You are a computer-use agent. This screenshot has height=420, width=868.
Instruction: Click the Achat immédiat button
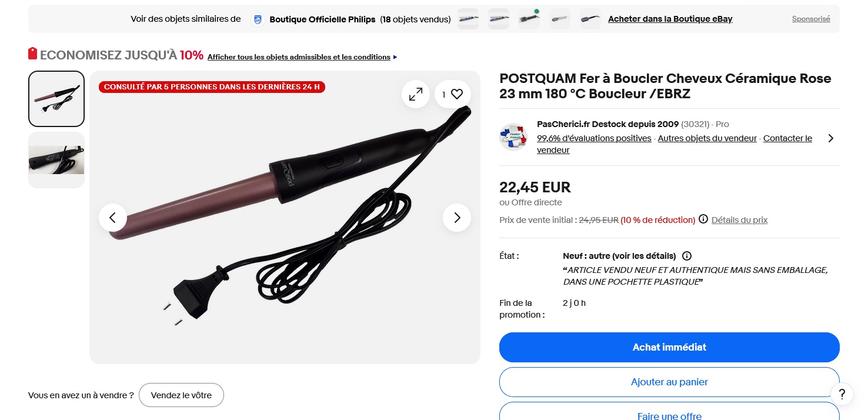point(669,347)
